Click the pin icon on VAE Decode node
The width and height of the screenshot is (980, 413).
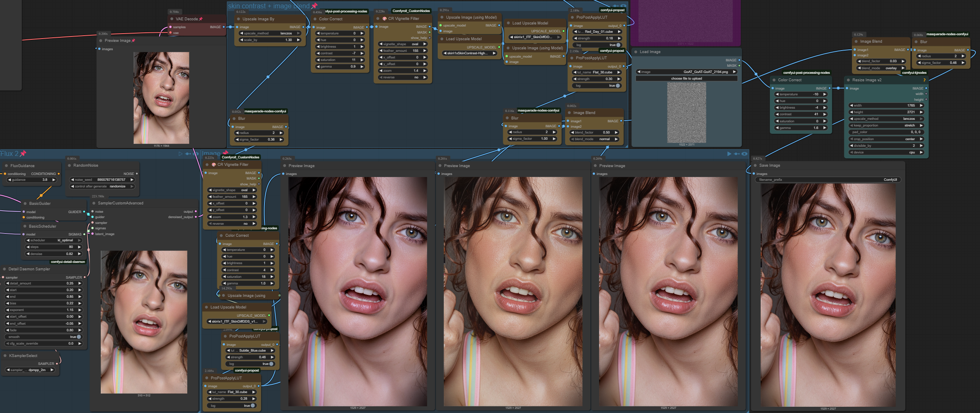pyautogui.click(x=201, y=19)
